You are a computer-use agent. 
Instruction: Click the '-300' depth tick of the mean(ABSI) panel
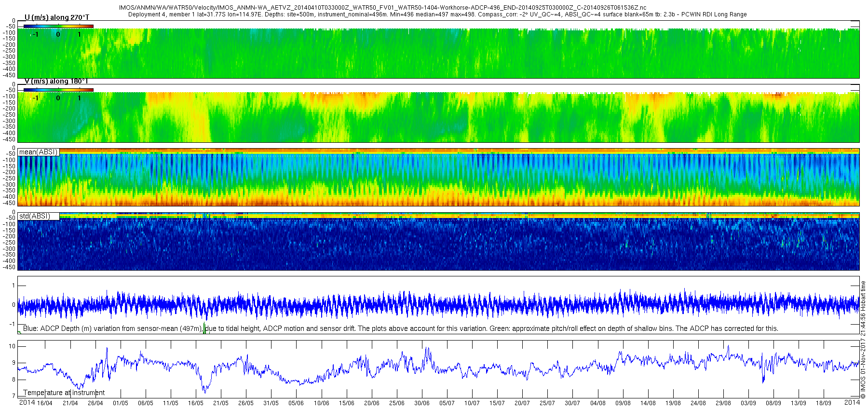(9, 185)
